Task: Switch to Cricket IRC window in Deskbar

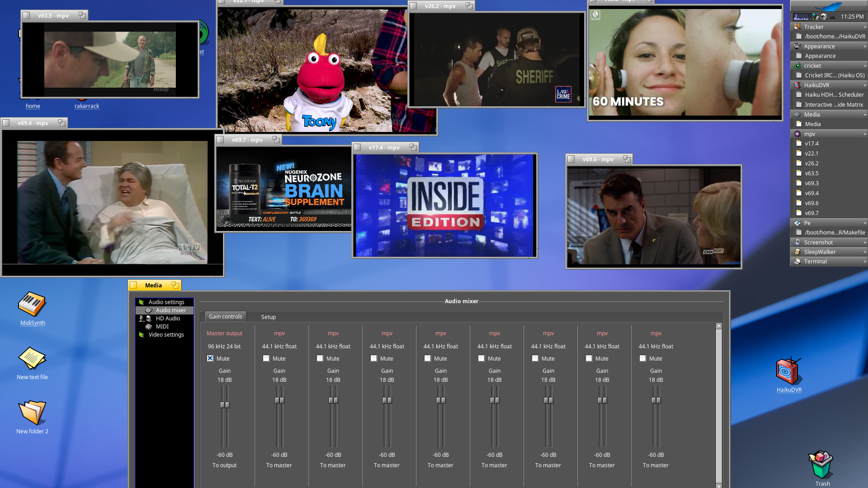Action: tap(830, 75)
